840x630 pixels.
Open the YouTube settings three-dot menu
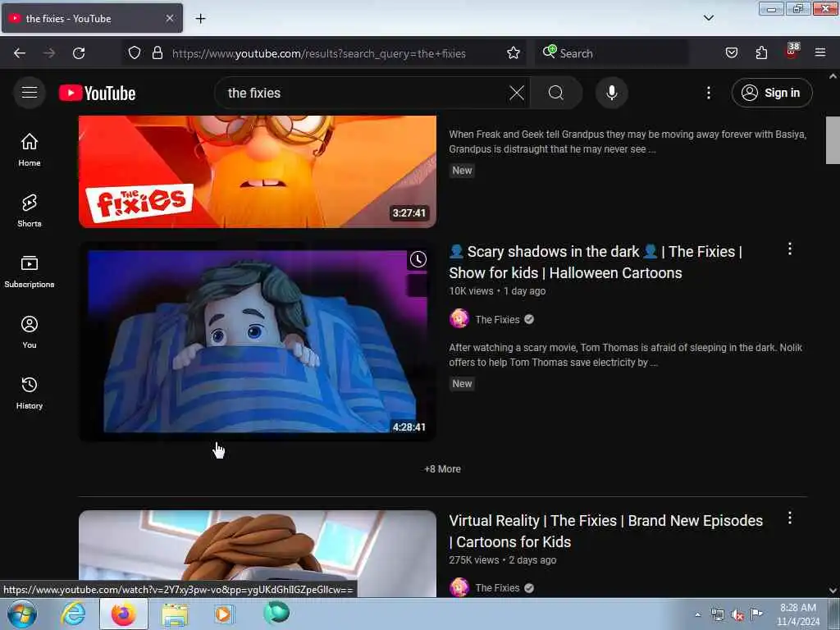(708, 93)
